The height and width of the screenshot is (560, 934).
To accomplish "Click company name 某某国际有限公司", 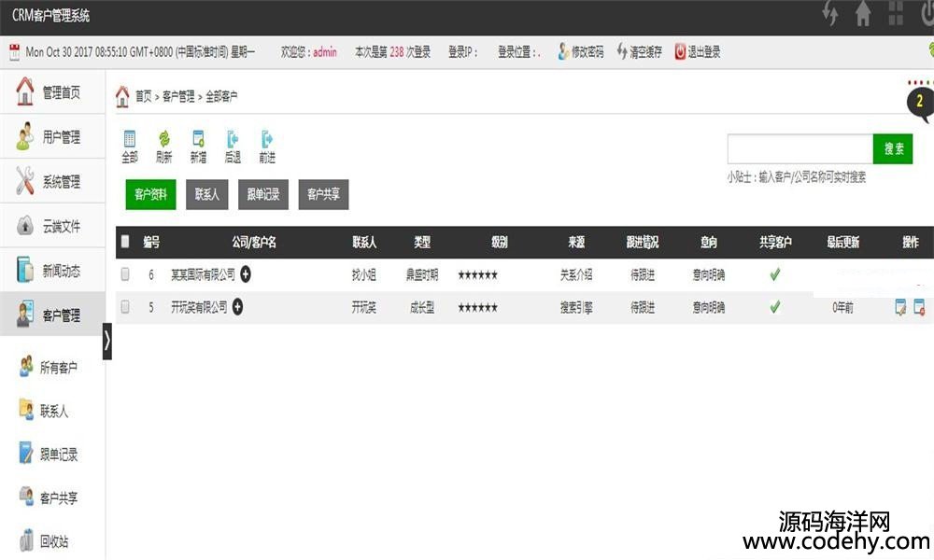I will pos(203,274).
